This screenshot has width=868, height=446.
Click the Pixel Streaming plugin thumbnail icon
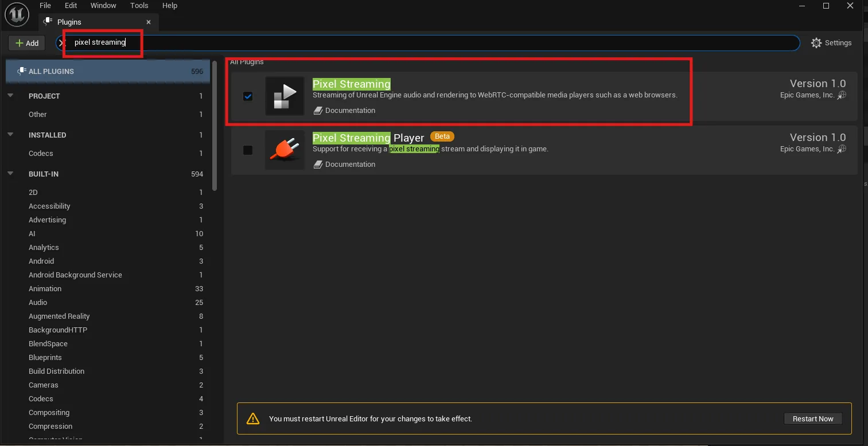point(285,96)
